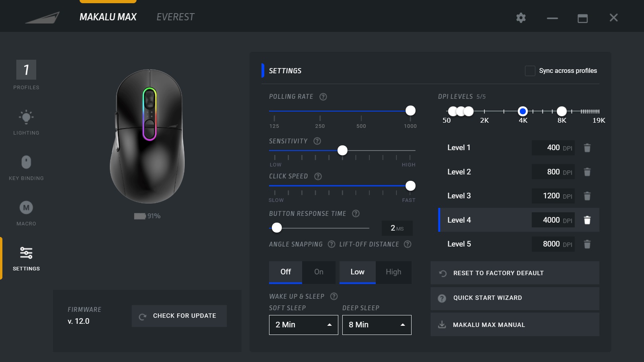Screen dimensions: 644x362
Task: Click the Click Speed slider handle
Action: [x=410, y=186]
